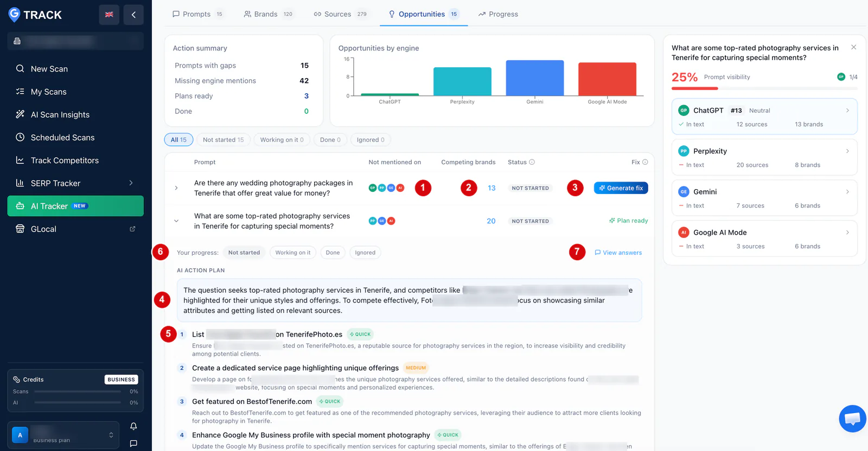Click competing brands count 20
Viewport: 868px width, 451px height.
(x=491, y=221)
